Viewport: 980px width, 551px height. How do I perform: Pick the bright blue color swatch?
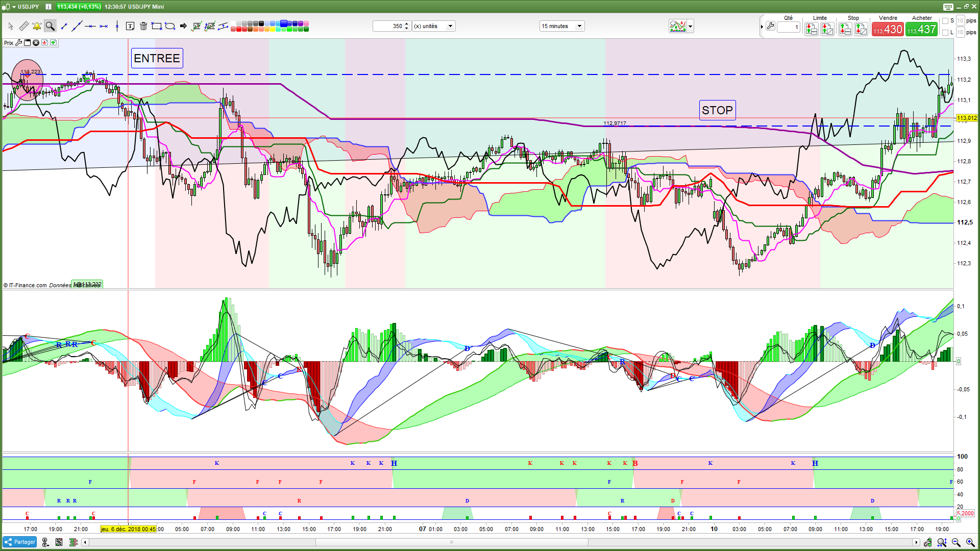(283, 23)
